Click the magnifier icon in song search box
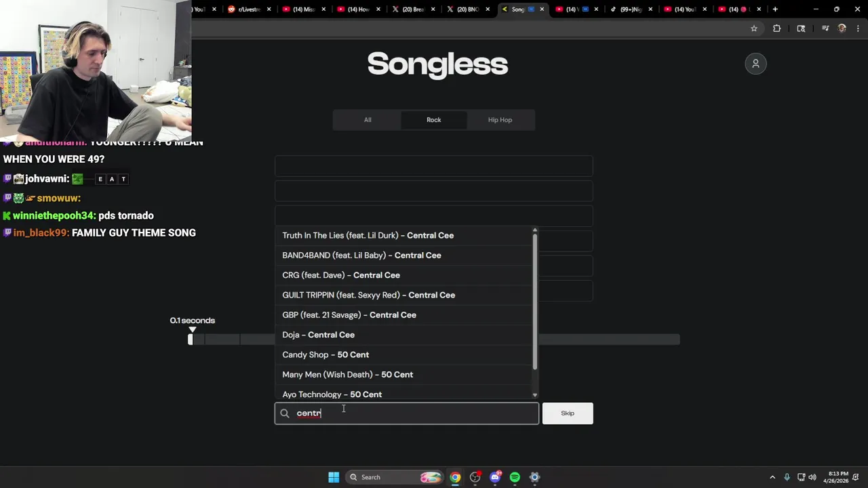This screenshot has height=488, width=868. [x=285, y=413]
